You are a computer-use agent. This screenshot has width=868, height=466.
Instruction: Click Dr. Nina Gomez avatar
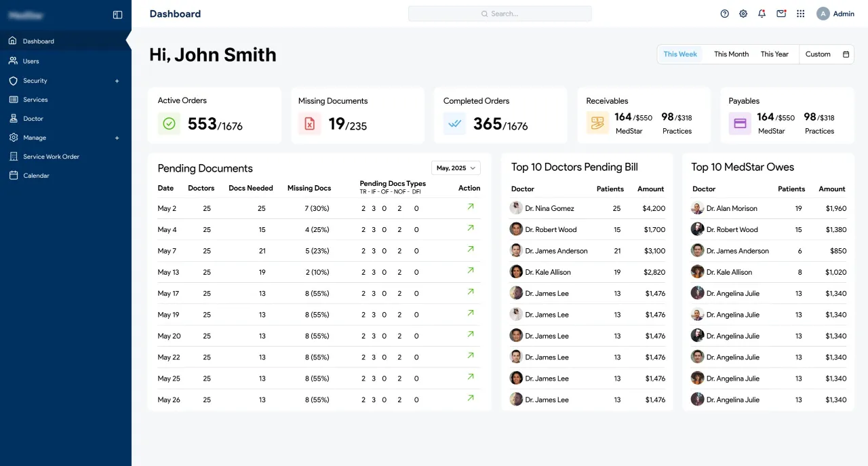coord(516,208)
